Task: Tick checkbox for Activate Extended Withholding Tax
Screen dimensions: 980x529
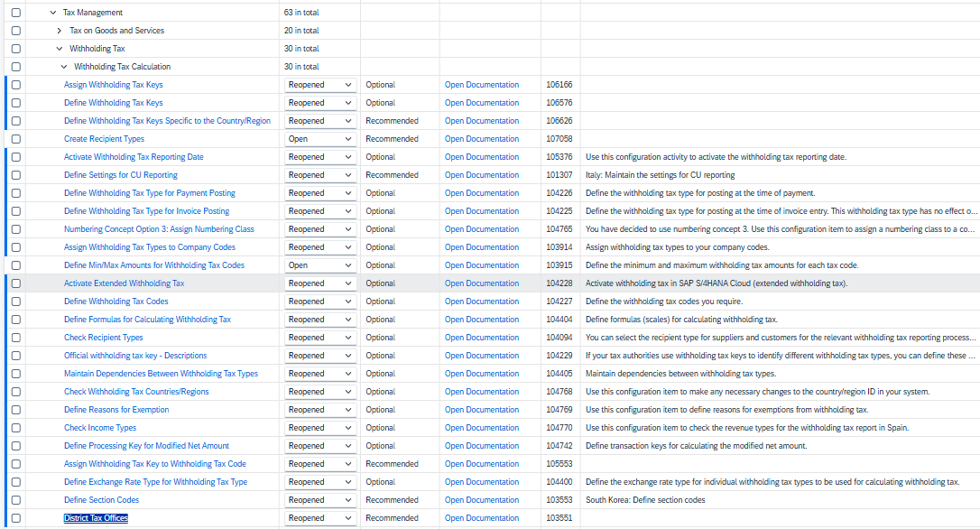Action: (16, 283)
